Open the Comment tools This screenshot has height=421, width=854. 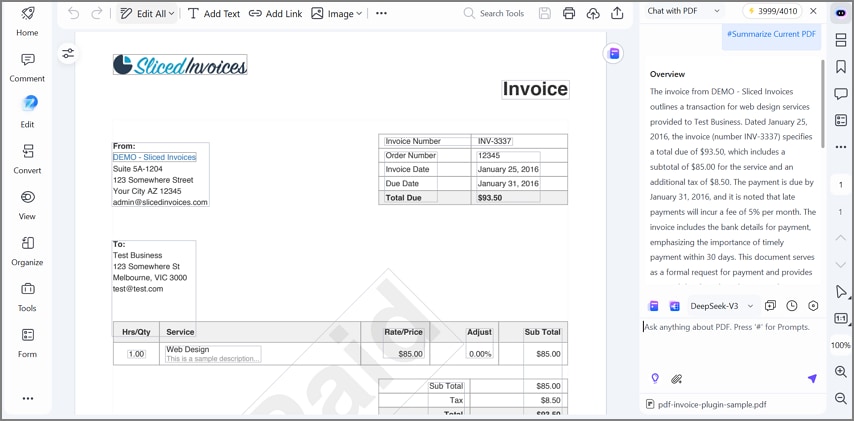27,68
